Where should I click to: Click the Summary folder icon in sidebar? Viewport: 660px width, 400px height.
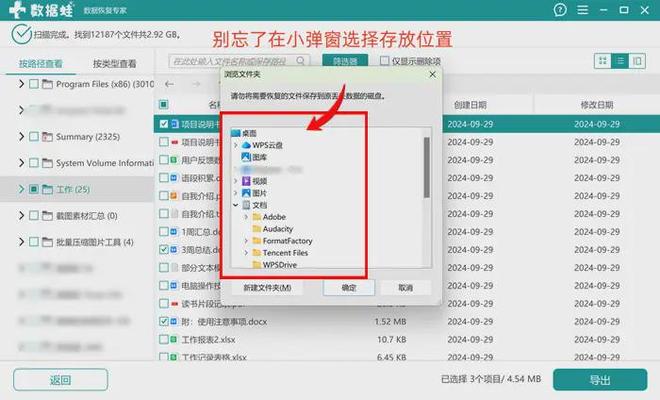click(47, 137)
